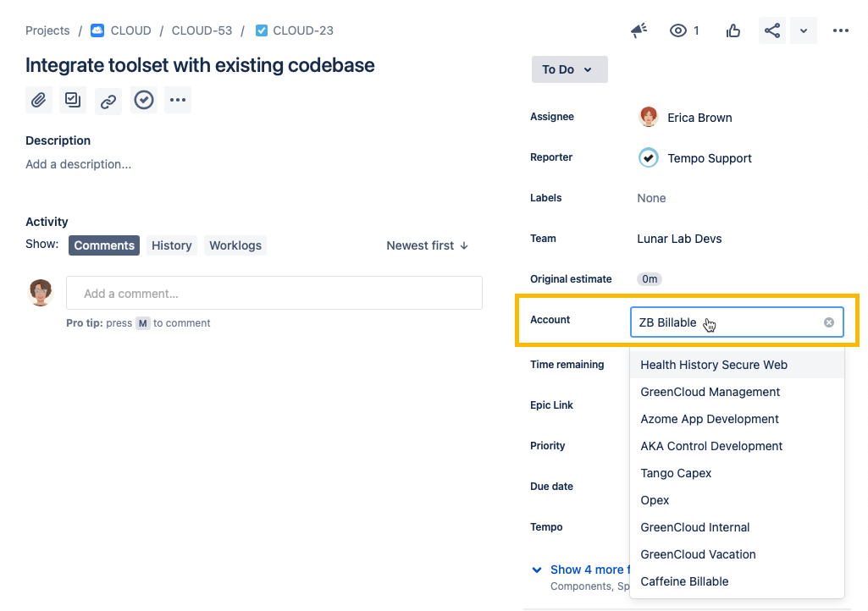868x611 pixels.
Task: Click the Epic Link field label
Action: [551, 405]
